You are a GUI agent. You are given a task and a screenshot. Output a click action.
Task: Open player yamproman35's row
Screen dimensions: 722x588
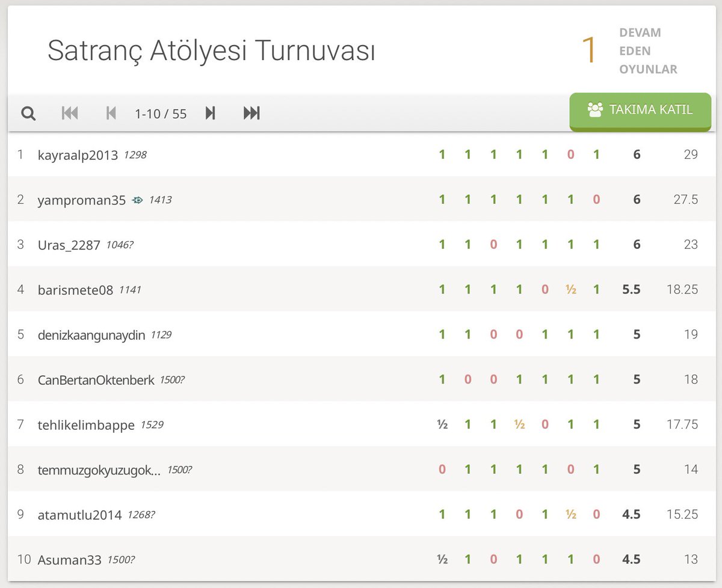361,199
